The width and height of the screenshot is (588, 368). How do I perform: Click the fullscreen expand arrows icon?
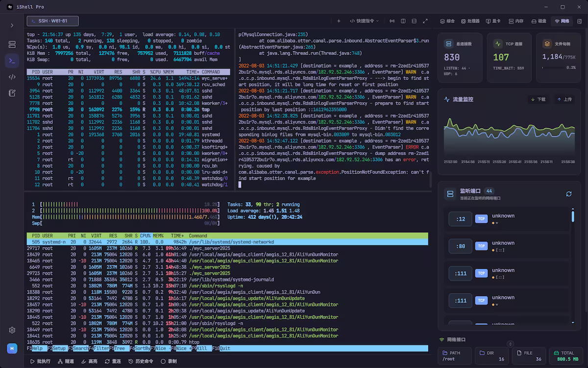425,21
